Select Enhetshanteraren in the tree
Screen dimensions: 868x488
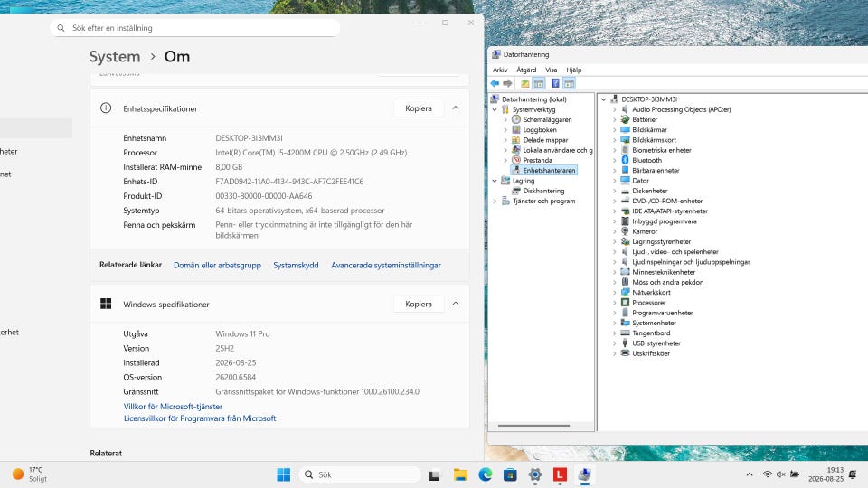point(549,171)
